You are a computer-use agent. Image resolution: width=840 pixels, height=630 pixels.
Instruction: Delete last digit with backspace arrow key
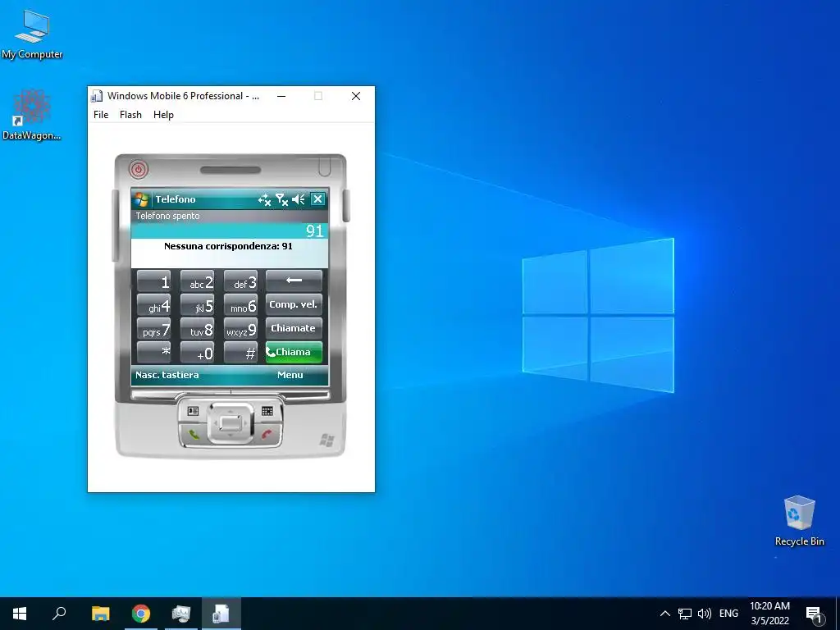coord(294,281)
